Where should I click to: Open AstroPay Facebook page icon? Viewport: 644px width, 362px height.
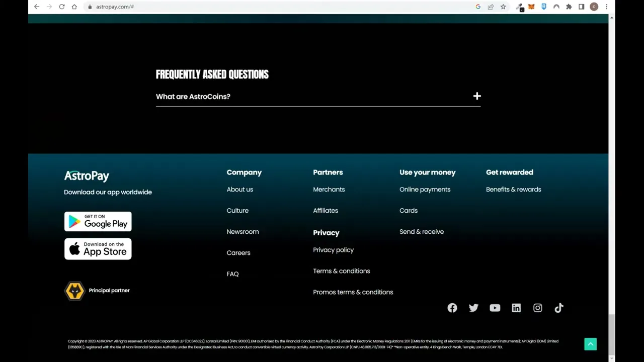coord(452,308)
